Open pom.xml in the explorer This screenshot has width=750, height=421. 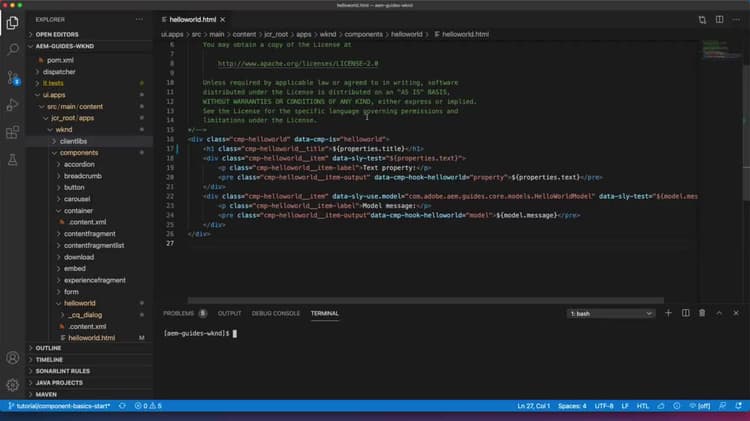tap(60, 60)
